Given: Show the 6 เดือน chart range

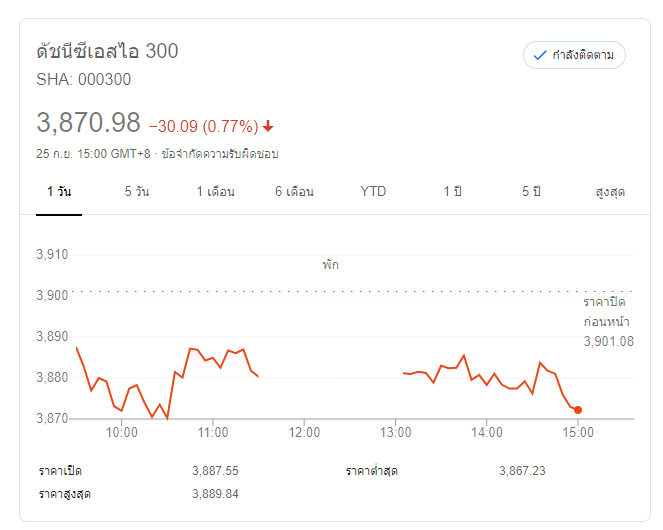Looking at the screenshot, I should [294, 191].
